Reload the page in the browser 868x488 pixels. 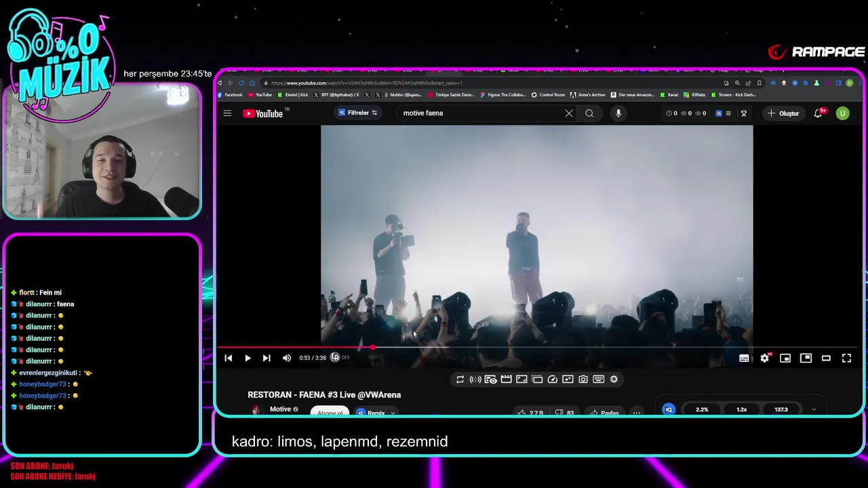point(241,83)
